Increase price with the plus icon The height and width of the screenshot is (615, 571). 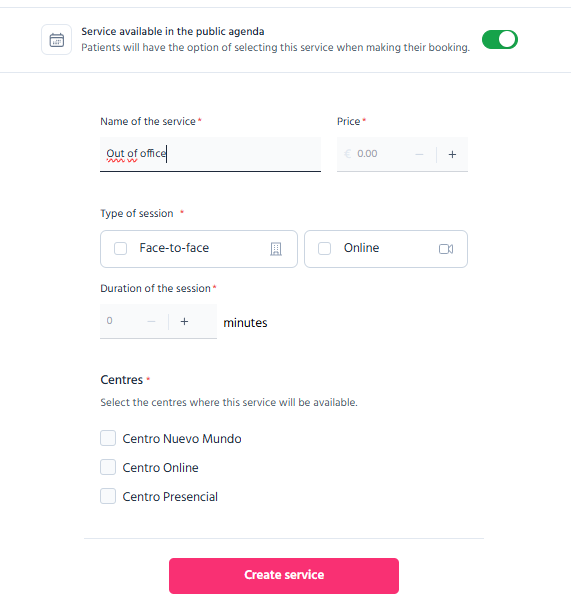452,154
